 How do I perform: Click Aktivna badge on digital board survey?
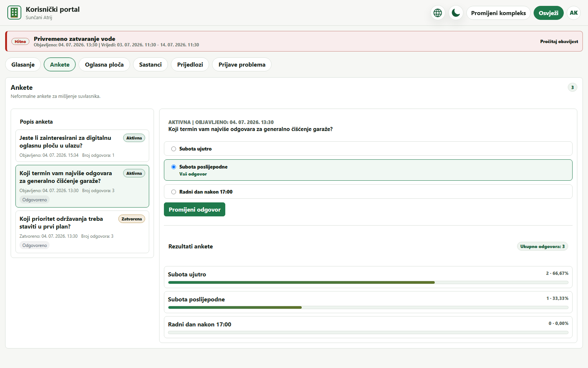click(x=134, y=138)
